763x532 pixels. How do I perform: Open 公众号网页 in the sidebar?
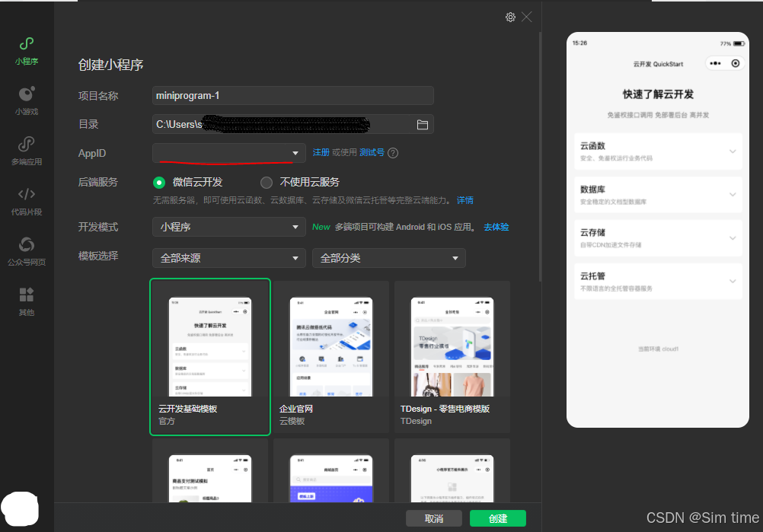27,251
